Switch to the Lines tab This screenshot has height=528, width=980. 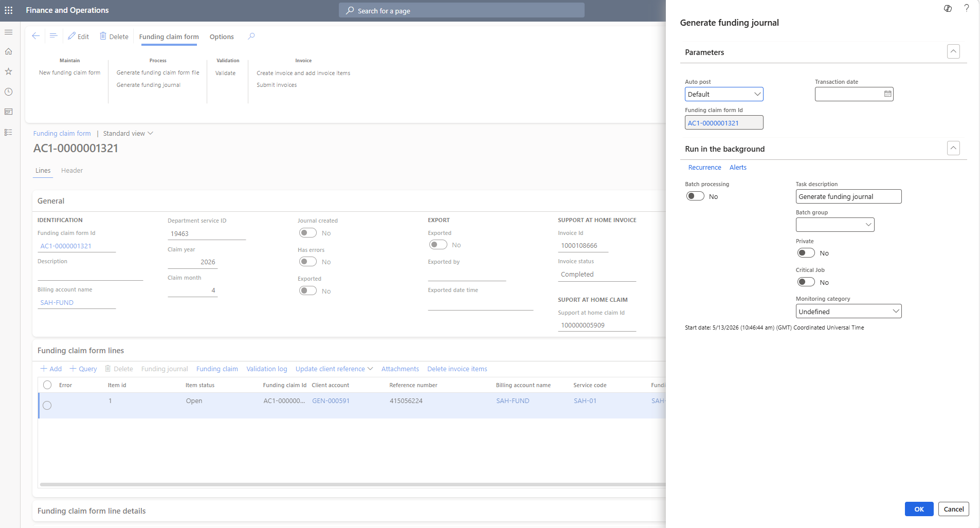(43, 171)
